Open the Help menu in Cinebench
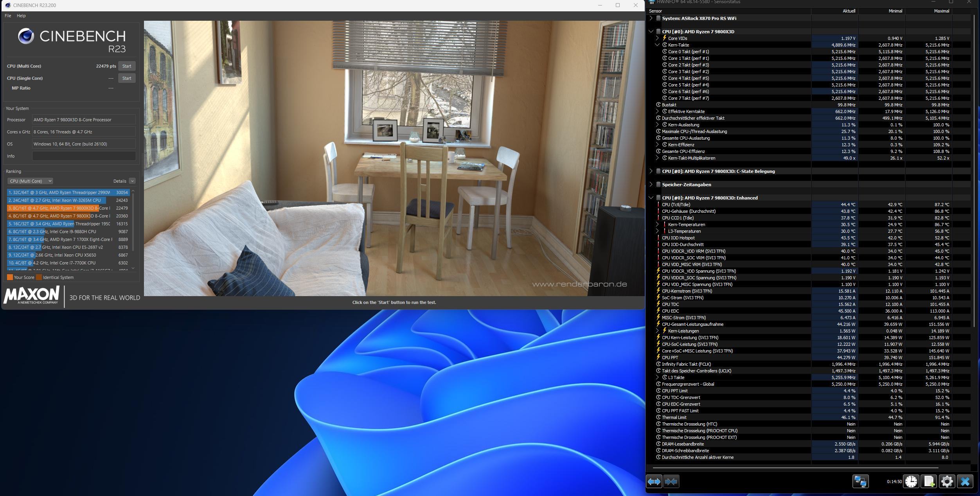 coord(21,16)
